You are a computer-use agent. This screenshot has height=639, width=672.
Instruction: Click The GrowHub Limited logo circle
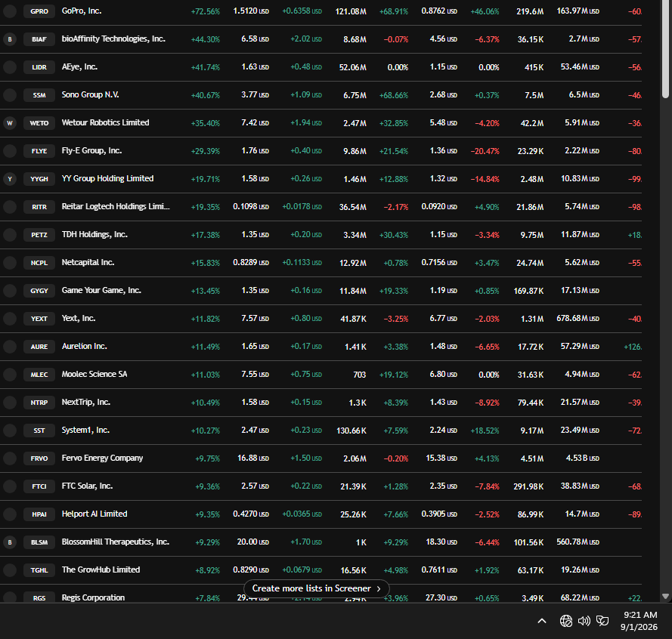(x=10, y=570)
